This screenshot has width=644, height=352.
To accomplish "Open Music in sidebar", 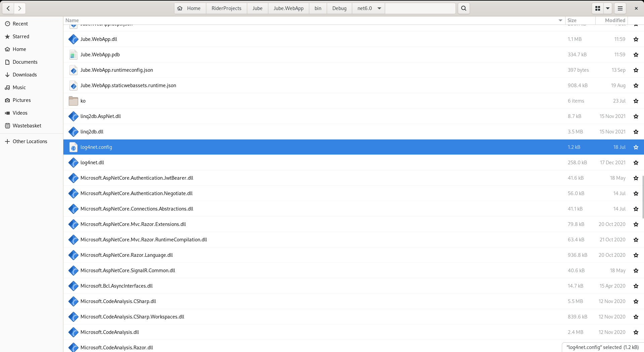I will click(x=32, y=87).
